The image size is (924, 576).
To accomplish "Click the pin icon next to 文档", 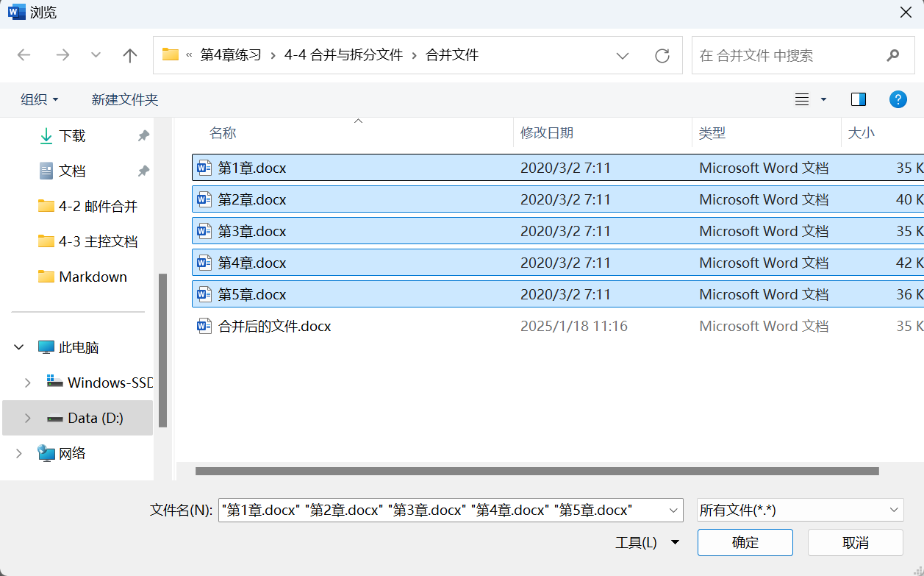I will pos(143,171).
